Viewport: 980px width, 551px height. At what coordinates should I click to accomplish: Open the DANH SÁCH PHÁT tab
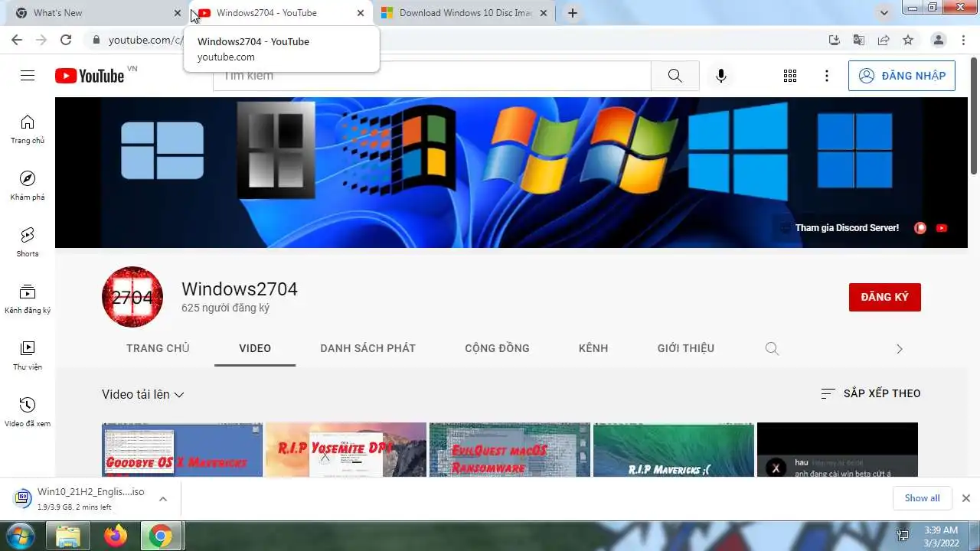367,348
